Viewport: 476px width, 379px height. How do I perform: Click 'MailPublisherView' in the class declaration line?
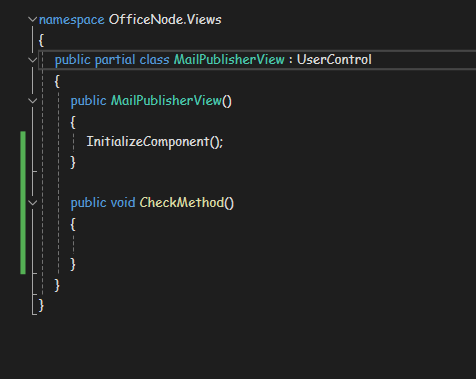tap(229, 60)
